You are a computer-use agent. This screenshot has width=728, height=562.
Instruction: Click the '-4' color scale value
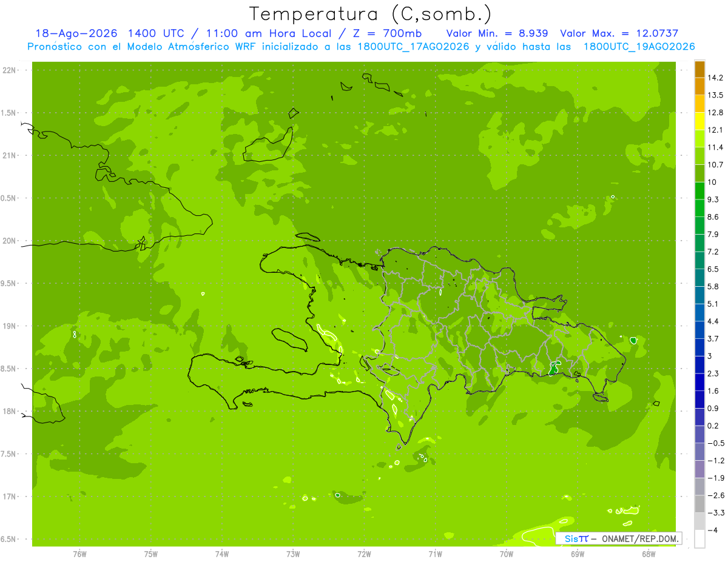tap(712, 530)
